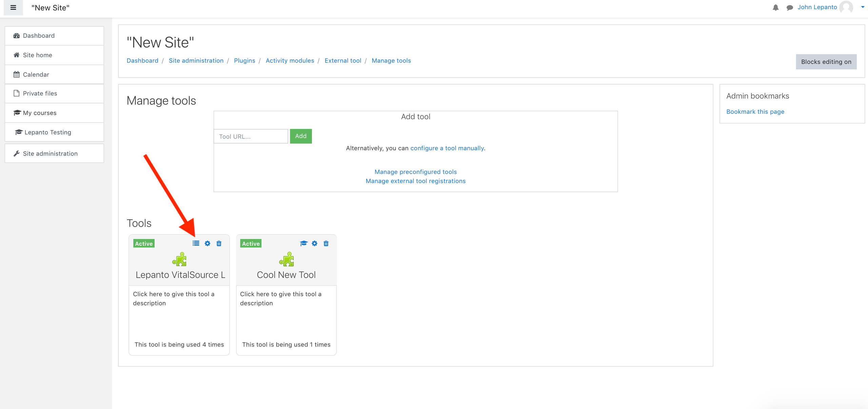View tool configuration details for Lepanto VitalSource
Screen dimensions: 868x409
[196, 243]
